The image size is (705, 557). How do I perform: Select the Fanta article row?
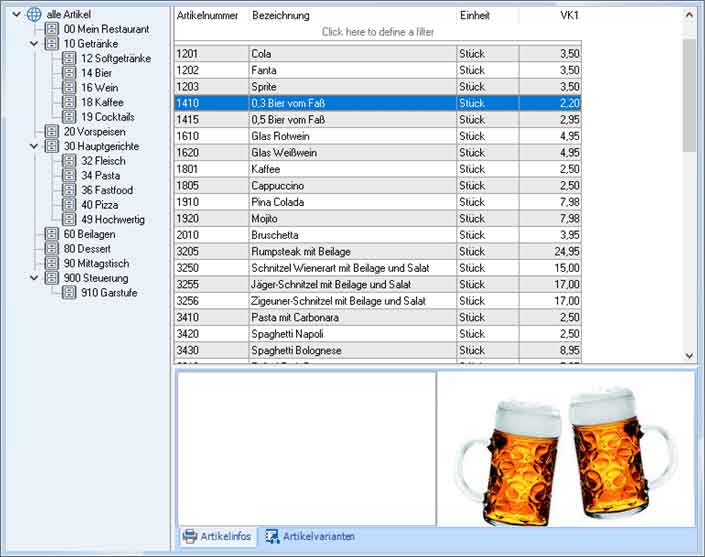click(378, 70)
